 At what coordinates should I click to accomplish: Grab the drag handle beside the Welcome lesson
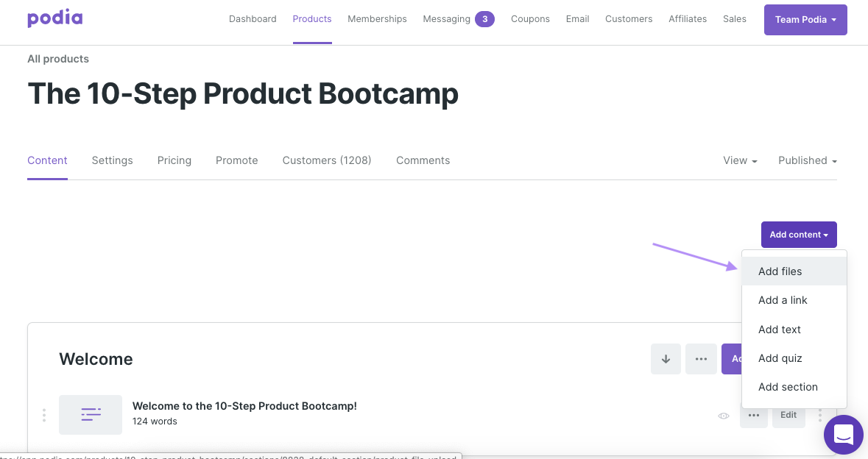[44, 415]
